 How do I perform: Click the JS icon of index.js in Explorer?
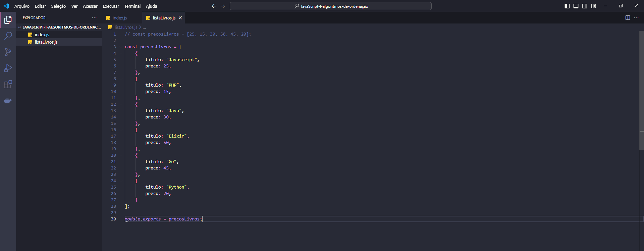point(30,35)
